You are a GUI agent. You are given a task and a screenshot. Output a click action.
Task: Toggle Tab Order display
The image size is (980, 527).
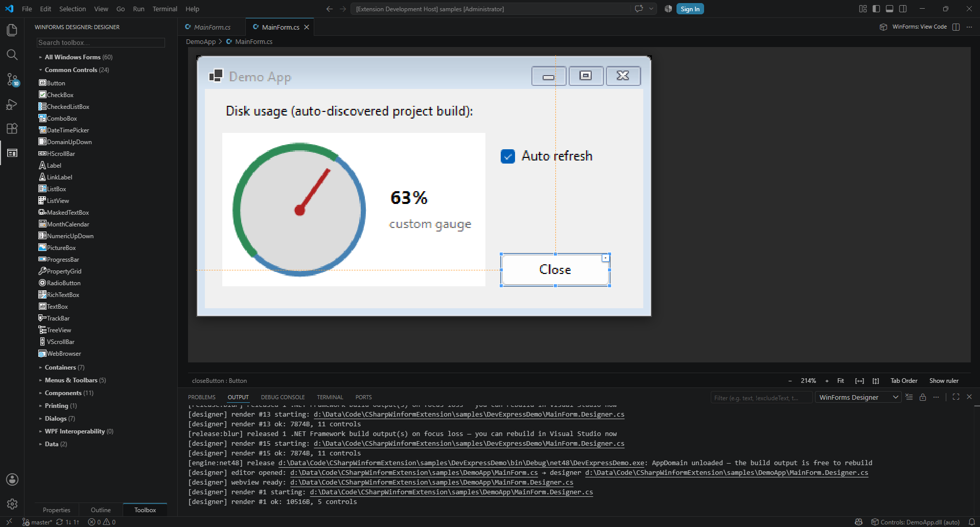coord(904,381)
